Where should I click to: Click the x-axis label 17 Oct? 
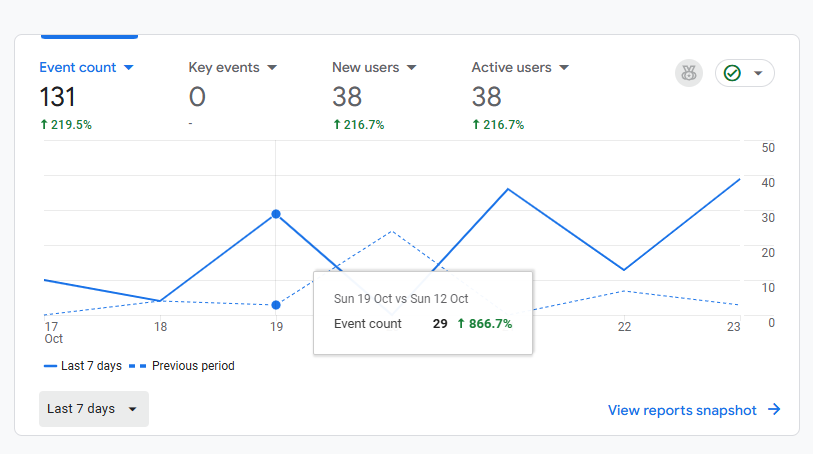[53, 333]
